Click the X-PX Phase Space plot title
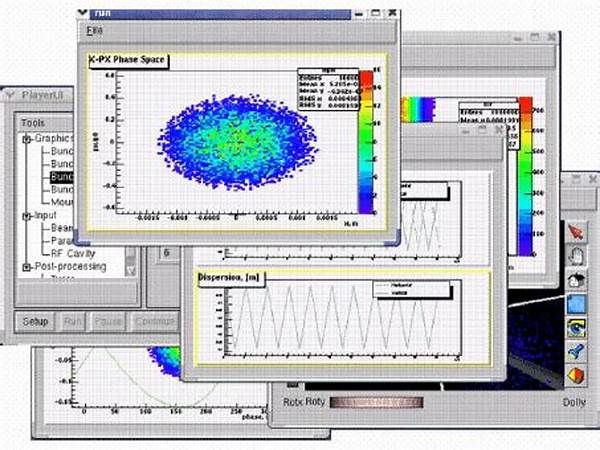Image resolution: width=600 pixels, height=450 pixels. point(128,60)
